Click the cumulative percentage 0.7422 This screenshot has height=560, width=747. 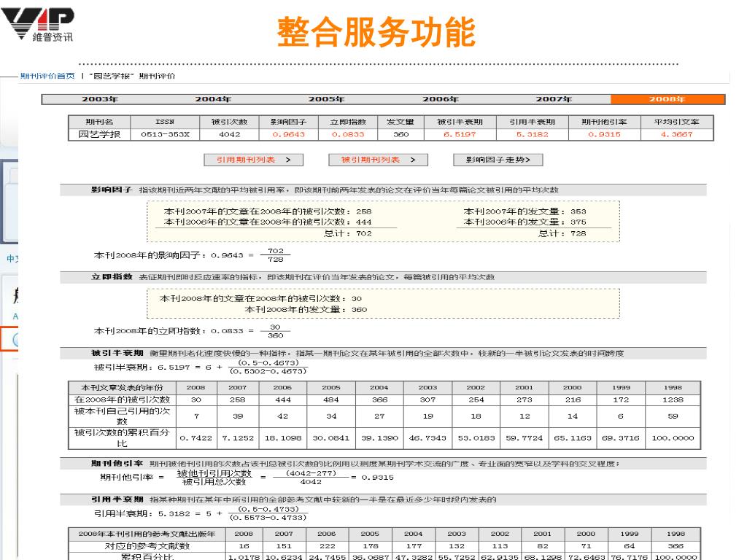[196, 437]
